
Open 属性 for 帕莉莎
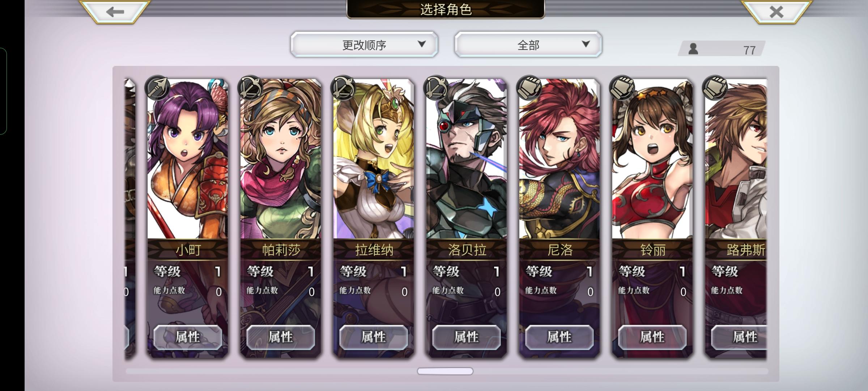tap(281, 337)
